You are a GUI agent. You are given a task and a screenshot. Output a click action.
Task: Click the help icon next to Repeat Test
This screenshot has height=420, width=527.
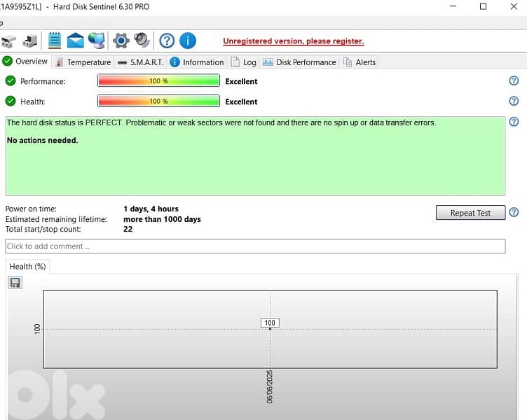click(x=514, y=212)
